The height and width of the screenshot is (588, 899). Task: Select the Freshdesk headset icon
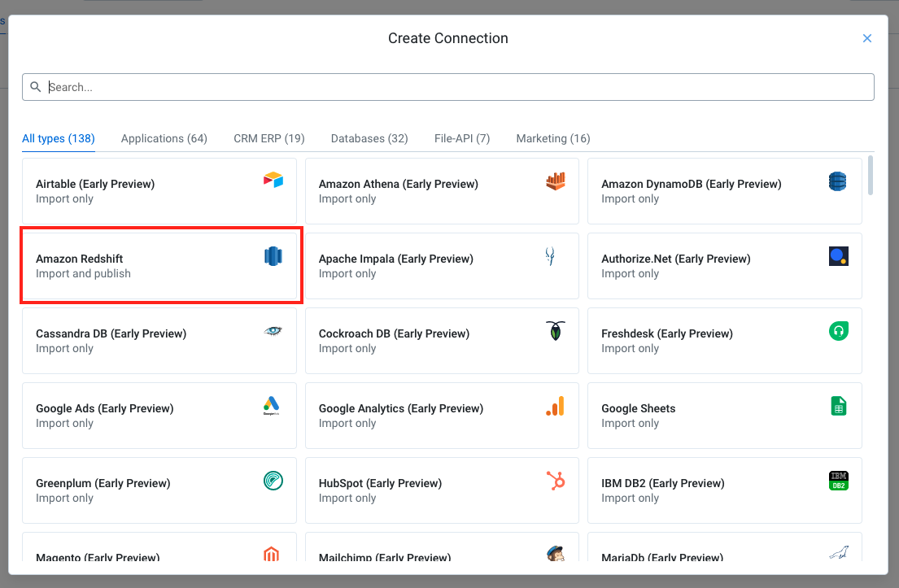(x=838, y=330)
